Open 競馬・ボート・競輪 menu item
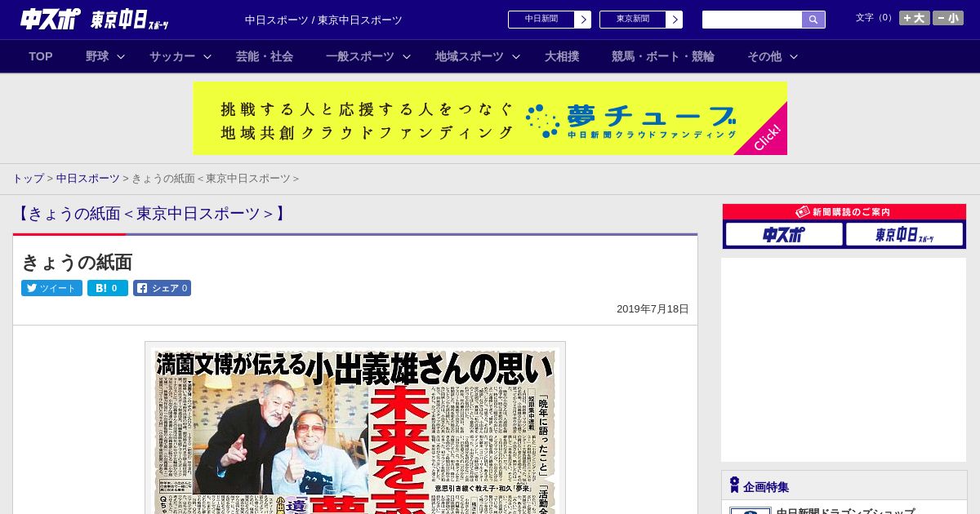The height and width of the screenshot is (514, 980). pyautogui.click(x=663, y=56)
